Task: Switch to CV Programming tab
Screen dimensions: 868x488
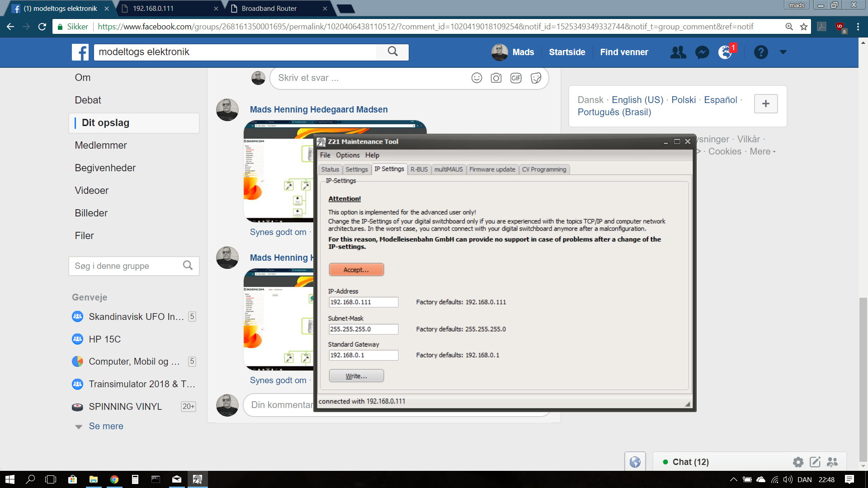Action: [x=544, y=169]
